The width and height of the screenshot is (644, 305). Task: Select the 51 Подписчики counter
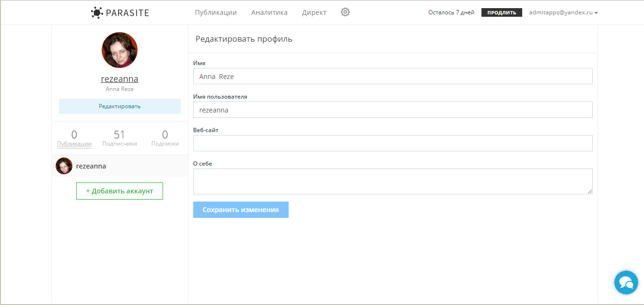[x=119, y=138]
